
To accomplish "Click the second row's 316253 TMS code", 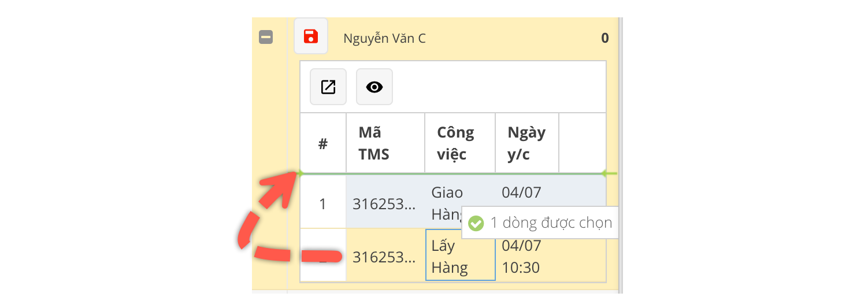I will pyautogui.click(x=384, y=257).
